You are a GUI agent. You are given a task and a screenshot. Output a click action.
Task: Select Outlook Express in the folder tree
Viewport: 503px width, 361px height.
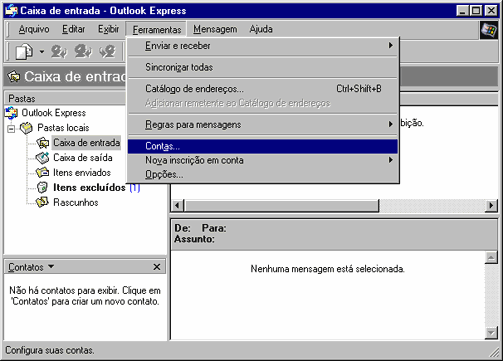coord(54,113)
